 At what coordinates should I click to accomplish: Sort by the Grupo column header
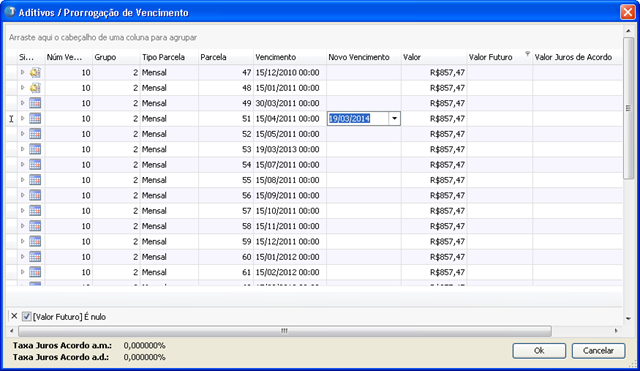point(116,57)
